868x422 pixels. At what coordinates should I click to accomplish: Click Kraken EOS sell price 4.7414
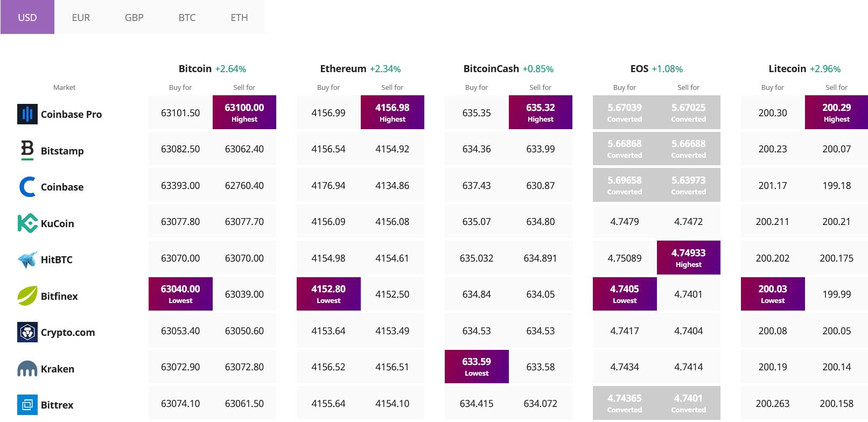[x=689, y=367]
